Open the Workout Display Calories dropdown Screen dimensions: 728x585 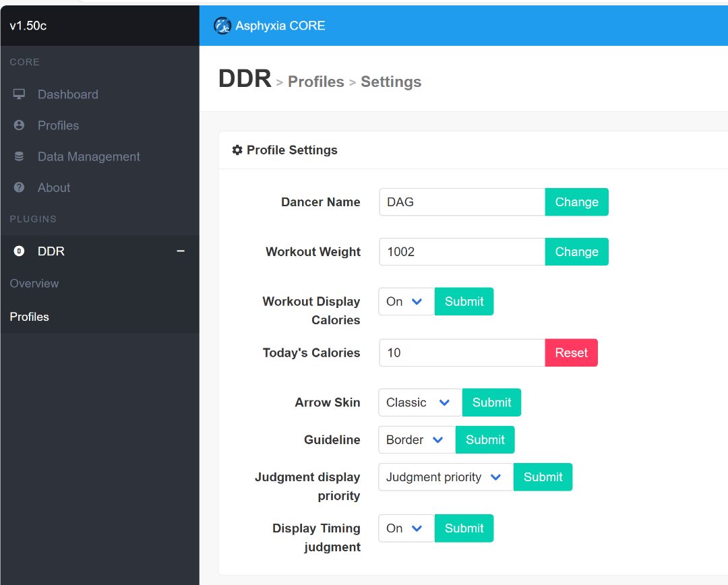coord(406,301)
